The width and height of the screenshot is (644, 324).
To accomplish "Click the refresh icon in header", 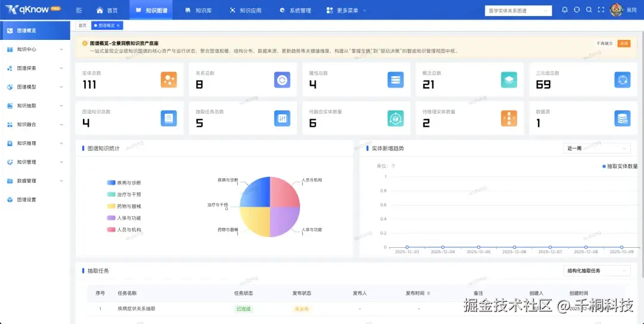I will [577, 10].
